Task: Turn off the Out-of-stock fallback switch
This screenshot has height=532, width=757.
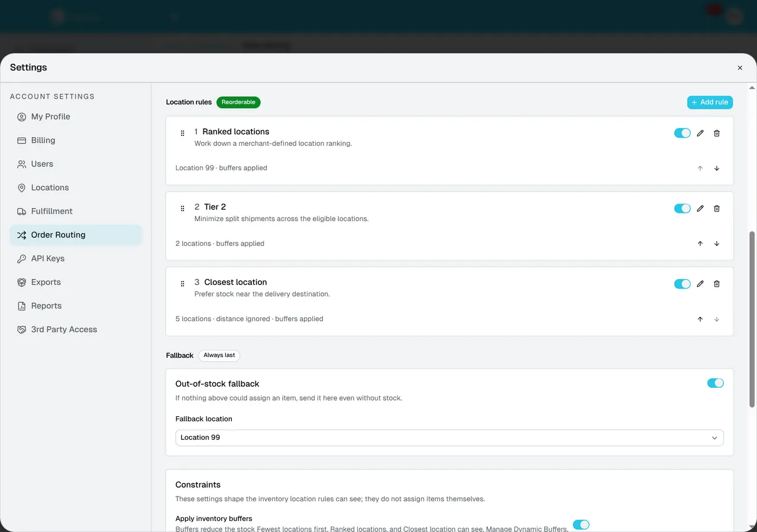Action: coord(716,383)
